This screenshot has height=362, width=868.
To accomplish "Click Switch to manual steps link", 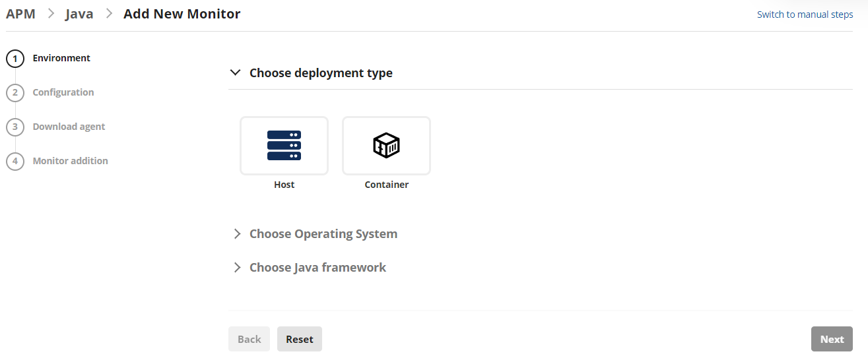I will 805,15.
